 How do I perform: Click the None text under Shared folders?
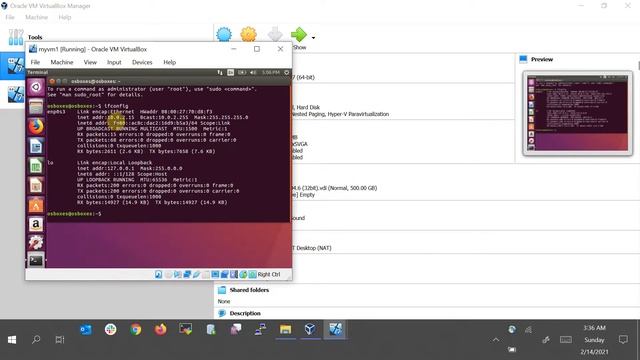tap(224, 301)
